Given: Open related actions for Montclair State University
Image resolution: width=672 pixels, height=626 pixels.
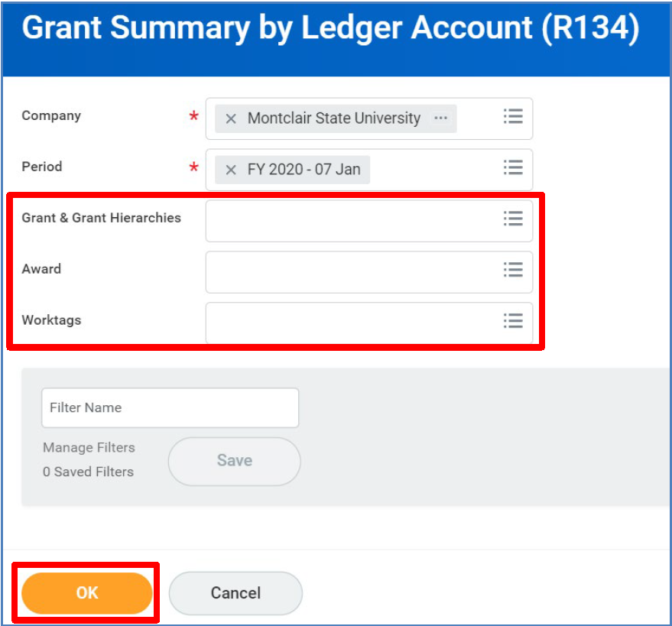Looking at the screenshot, I should point(440,118).
